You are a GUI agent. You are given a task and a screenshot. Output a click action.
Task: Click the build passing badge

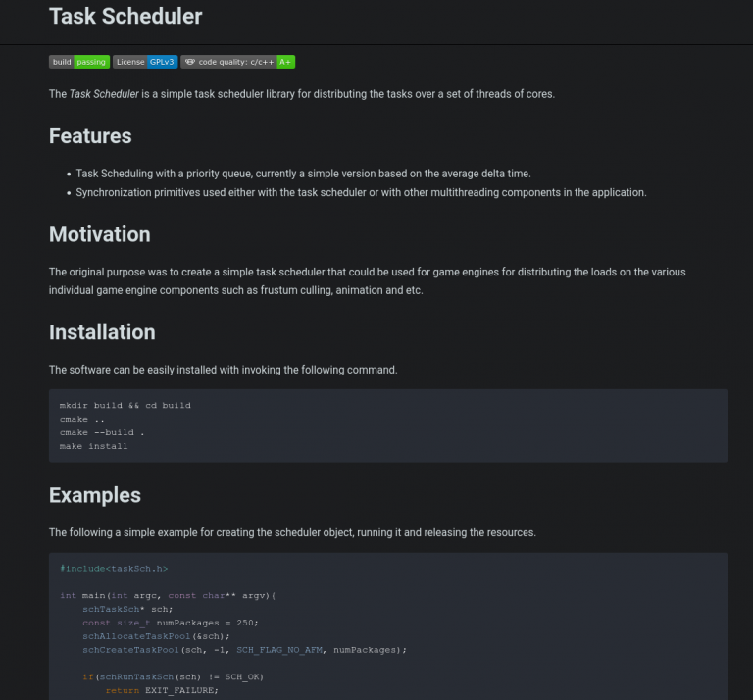coord(78,62)
